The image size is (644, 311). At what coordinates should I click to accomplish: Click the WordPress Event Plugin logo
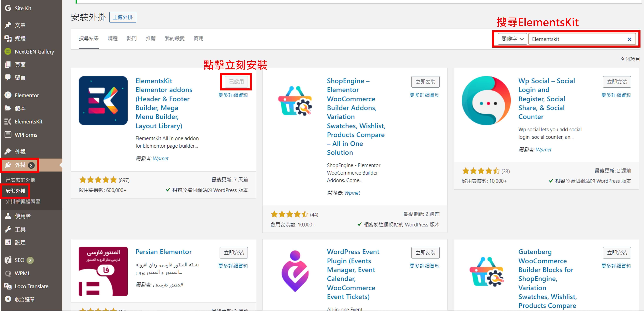(x=295, y=271)
